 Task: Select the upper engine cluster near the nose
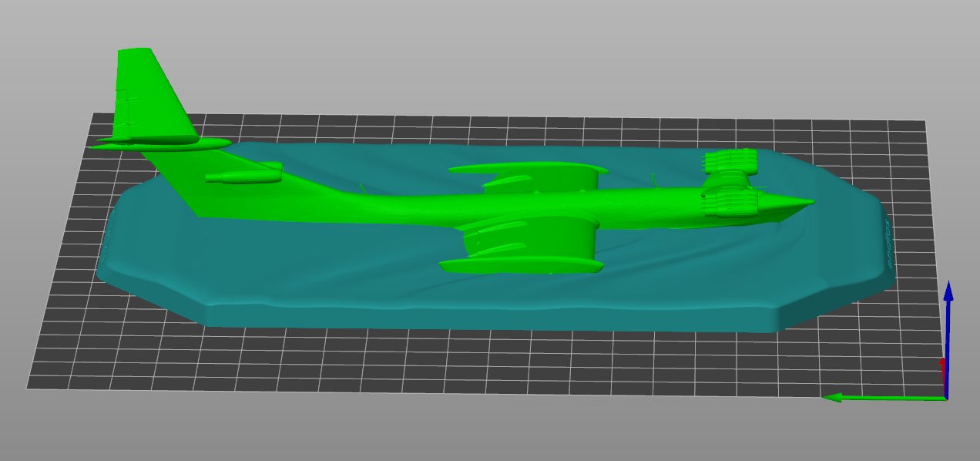point(728,162)
